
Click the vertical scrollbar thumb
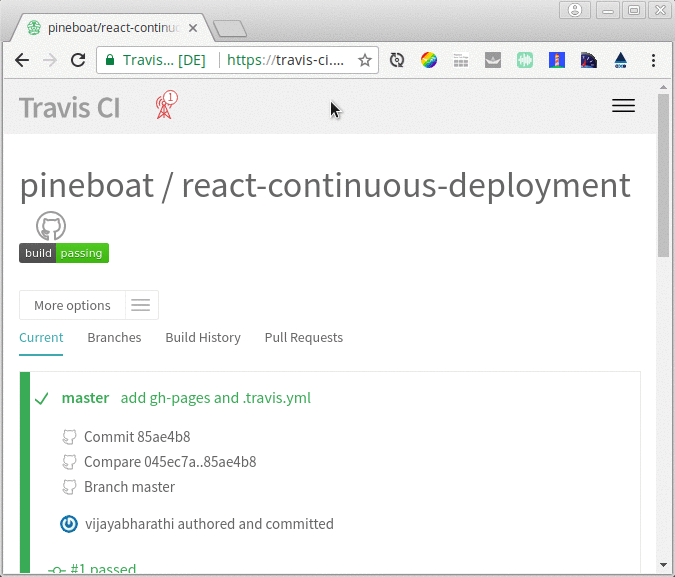(x=663, y=175)
